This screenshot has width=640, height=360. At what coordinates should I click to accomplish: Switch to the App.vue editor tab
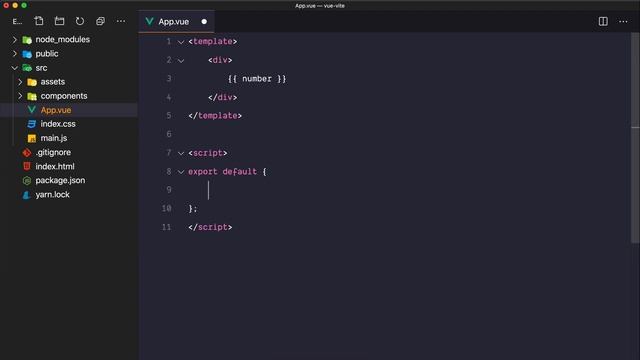click(x=176, y=21)
